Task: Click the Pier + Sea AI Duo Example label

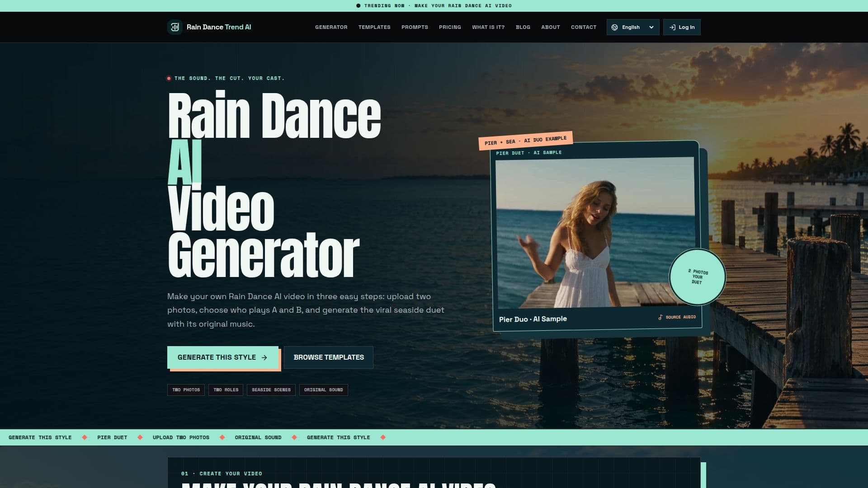Action: click(x=526, y=141)
